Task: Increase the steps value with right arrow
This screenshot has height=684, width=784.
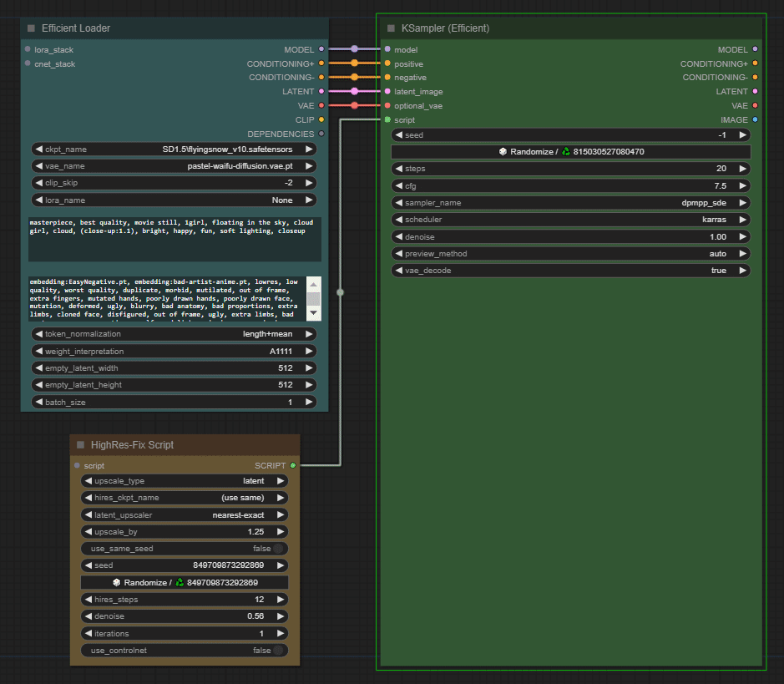Action: pos(742,169)
